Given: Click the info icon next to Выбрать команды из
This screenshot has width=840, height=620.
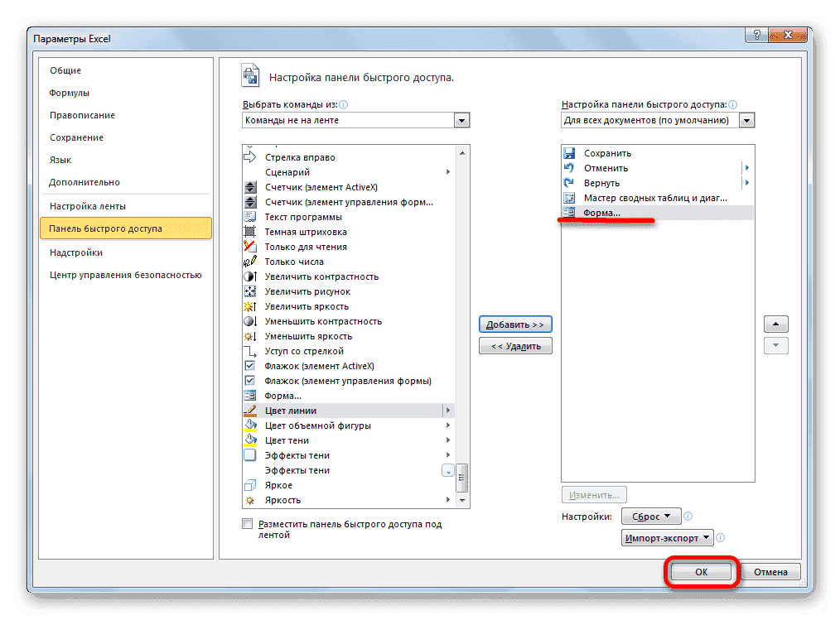Looking at the screenshot, I should point(344,104).
